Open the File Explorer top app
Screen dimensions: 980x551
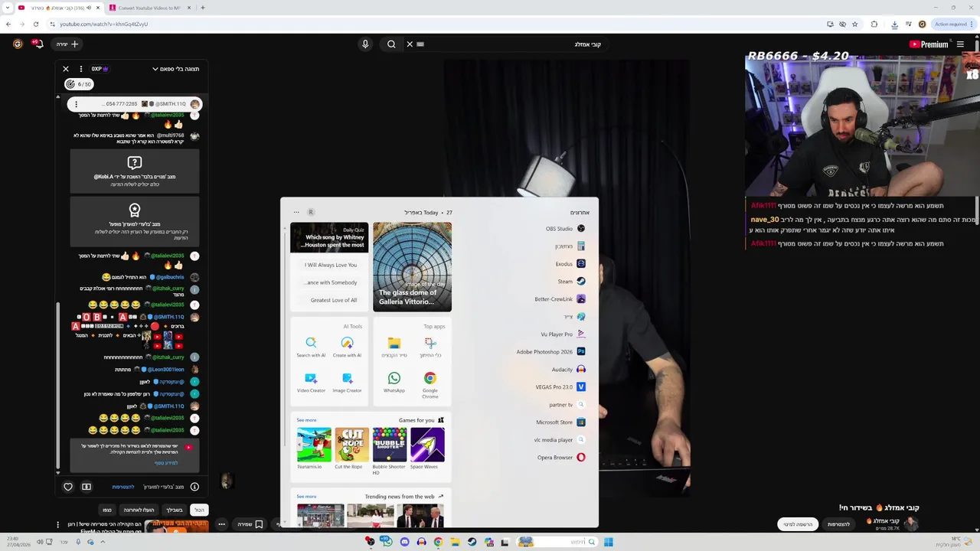pyautogui.click(x=394, y=347)
